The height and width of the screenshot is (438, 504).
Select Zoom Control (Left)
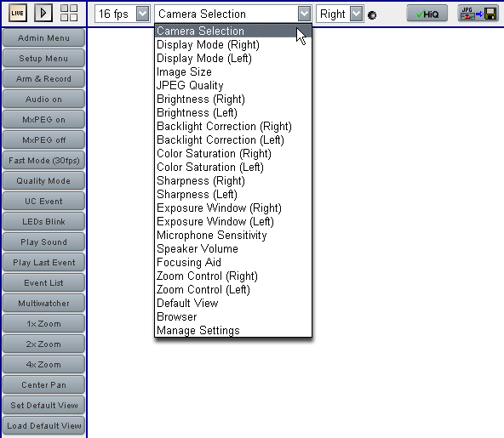(x=233, y=289)
